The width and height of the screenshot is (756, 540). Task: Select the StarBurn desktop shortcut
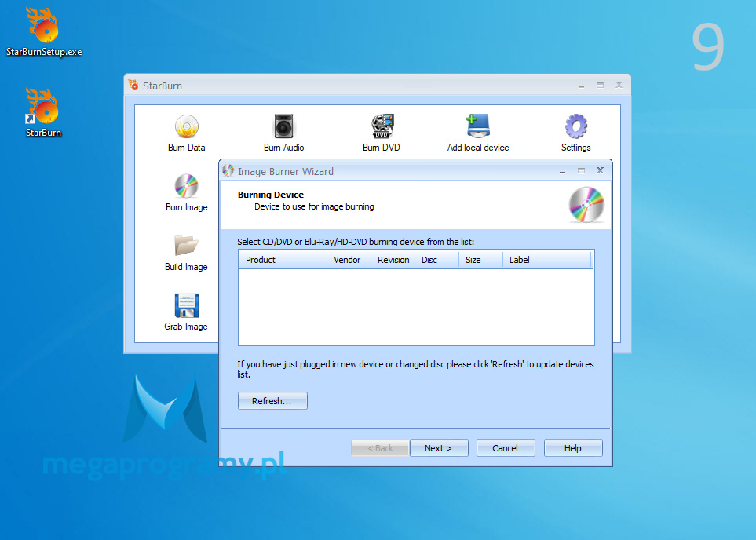43,113
